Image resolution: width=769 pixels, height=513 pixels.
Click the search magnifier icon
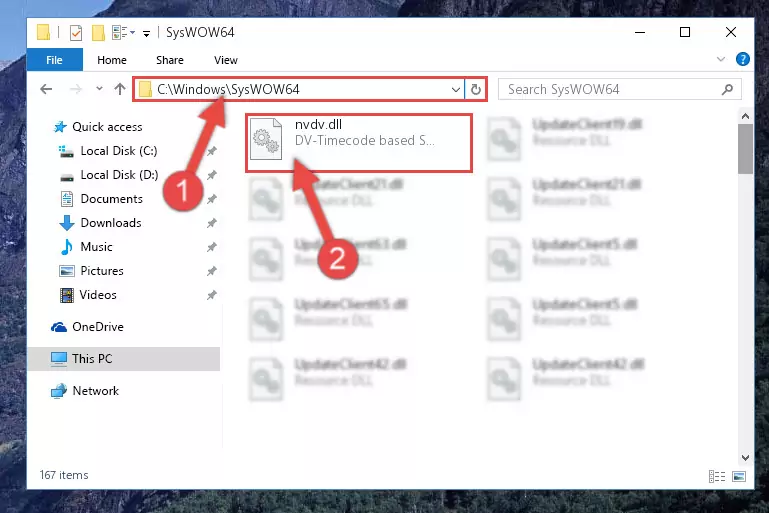[727, 89]
